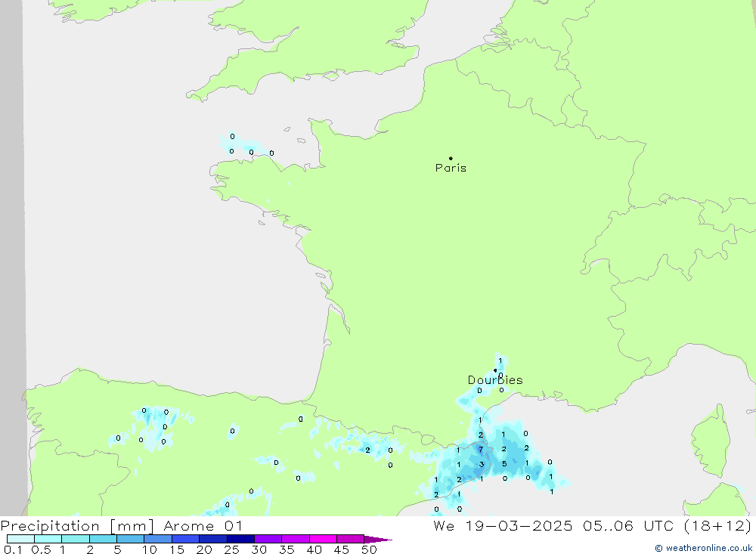Click the legend value '35'
Image resolution: width=756 pixels, height=554 pixels.
click(287, 549)
